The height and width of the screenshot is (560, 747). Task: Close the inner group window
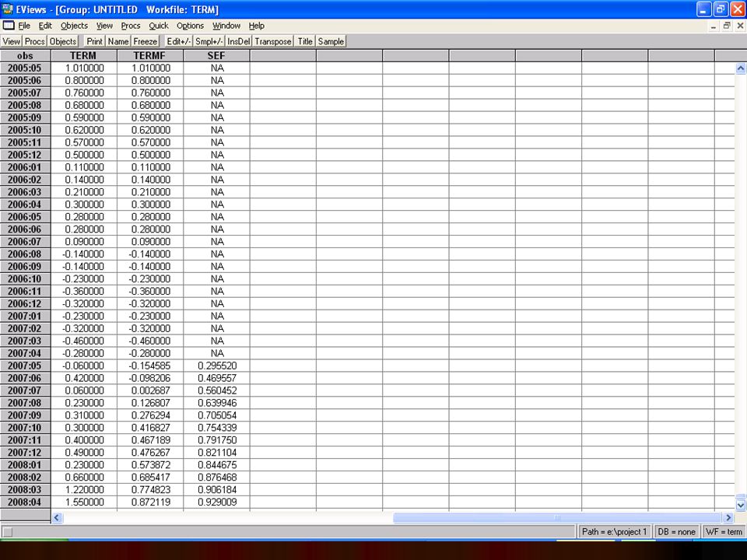(740, 26)
